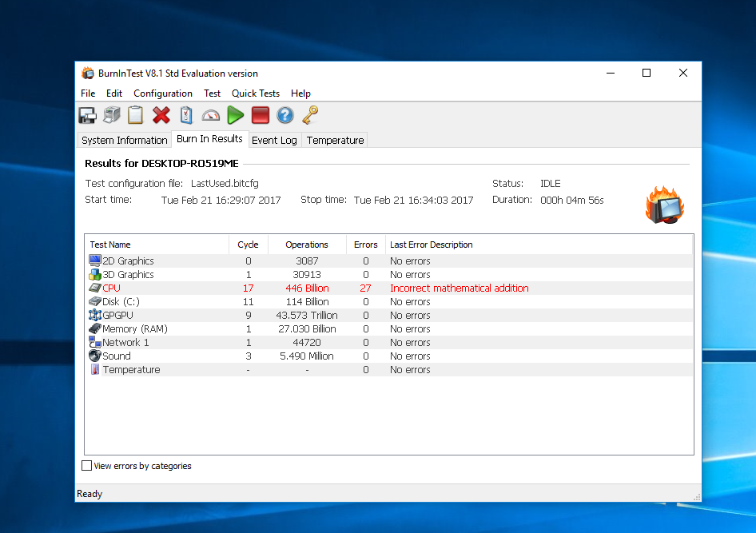This screenshot has height=533, width=756.
Task: Click the 'LastUsed.bitcfg' configuration file name
Action: (x=225, y=184)
